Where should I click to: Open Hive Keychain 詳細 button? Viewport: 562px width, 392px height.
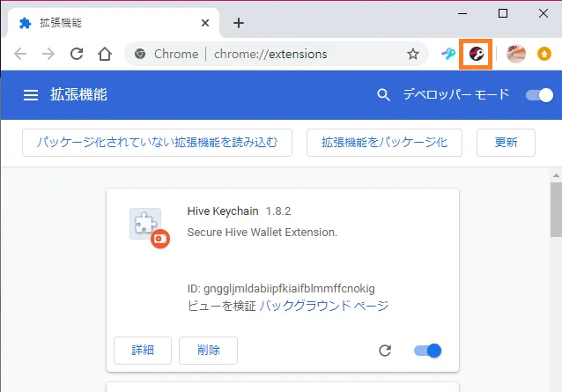(143, 351)
